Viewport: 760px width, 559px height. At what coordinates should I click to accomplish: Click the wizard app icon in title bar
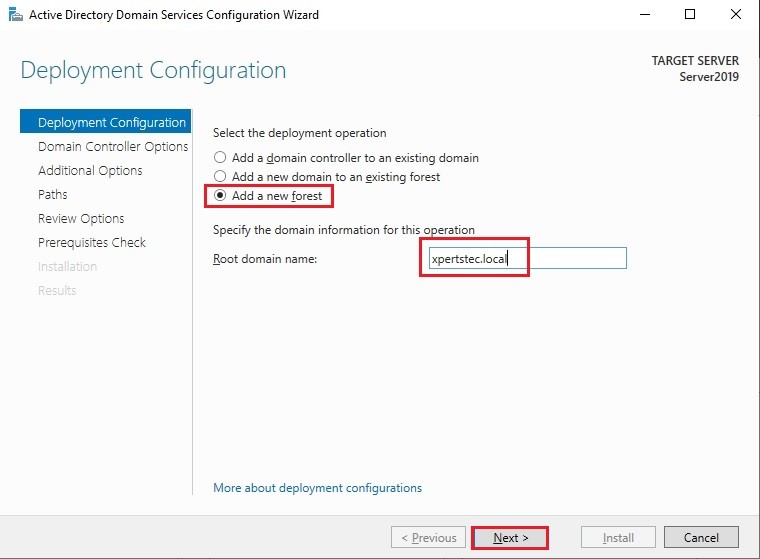[x=16, y=15]
